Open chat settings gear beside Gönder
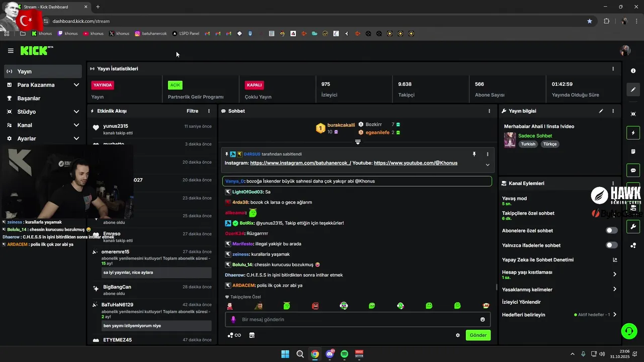The image size is (644, 362). pos(458,335)
